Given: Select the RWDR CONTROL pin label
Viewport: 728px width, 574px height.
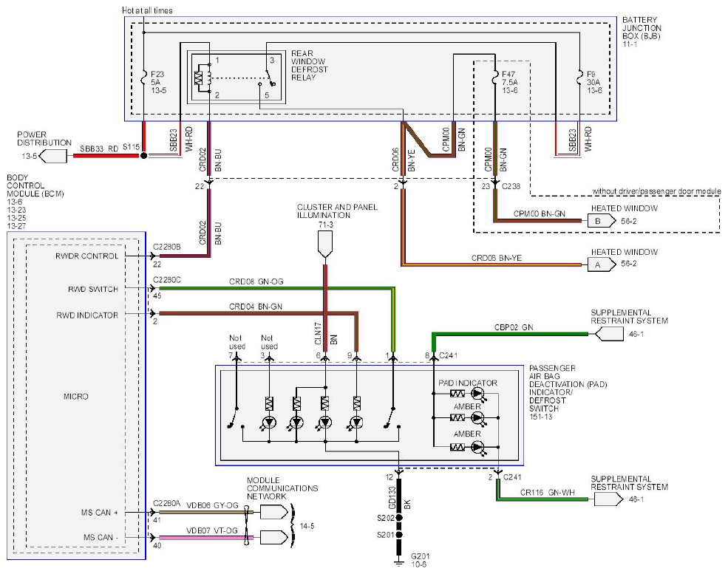Looking at the screenshot, I should pyautogui.click(x=86, y=256).
